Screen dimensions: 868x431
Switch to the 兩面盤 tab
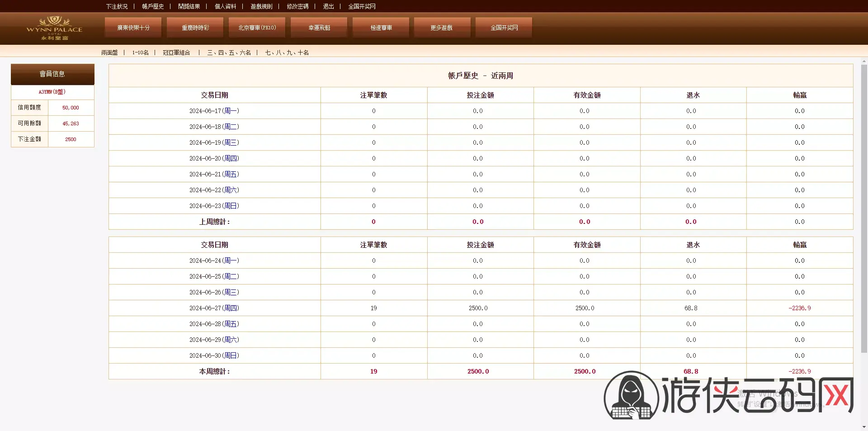click(x=109, y=52)
